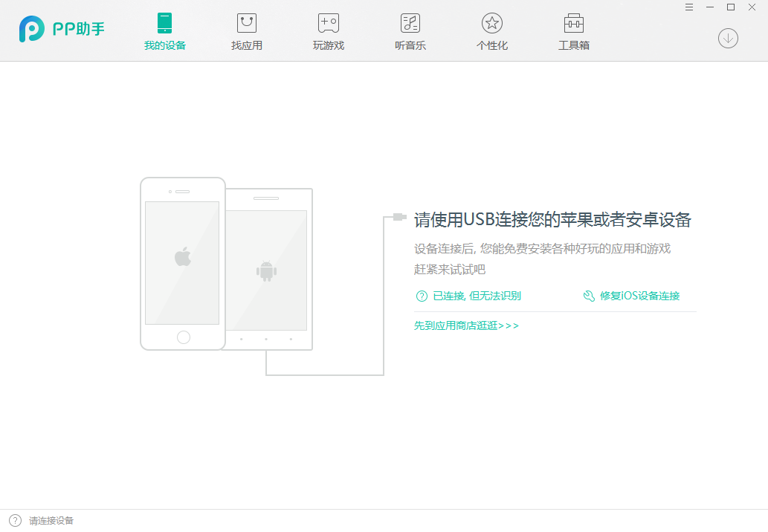Screen dimensions: 768x532
Task: Open the 我的设备 device panel
Action: click(164, 30)
